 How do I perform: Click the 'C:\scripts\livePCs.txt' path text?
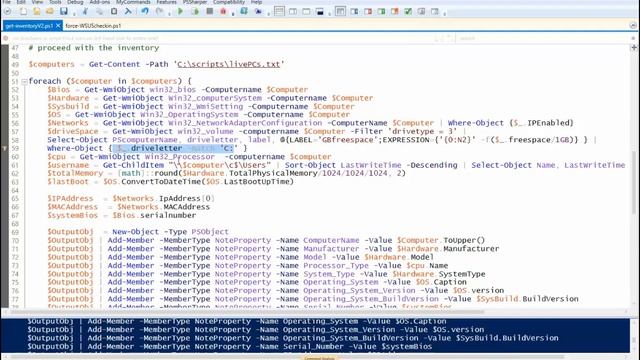coord(229,64)
